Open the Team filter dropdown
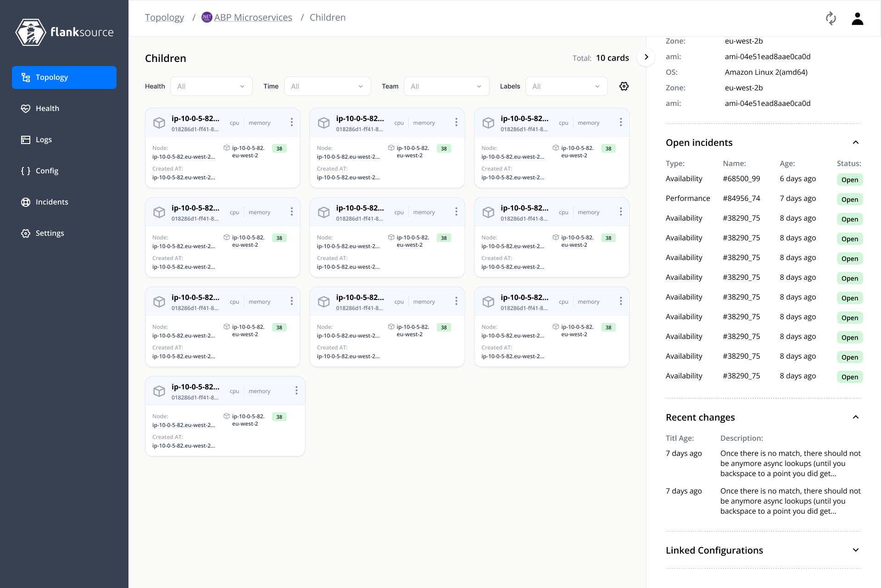The image size is (881, 588). click(446, 86)
